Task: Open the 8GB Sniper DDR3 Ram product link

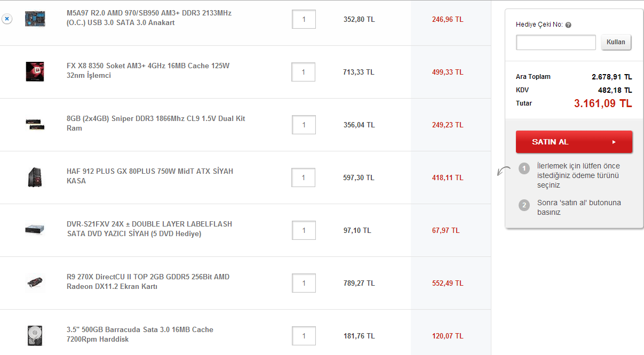Action: 156,124
